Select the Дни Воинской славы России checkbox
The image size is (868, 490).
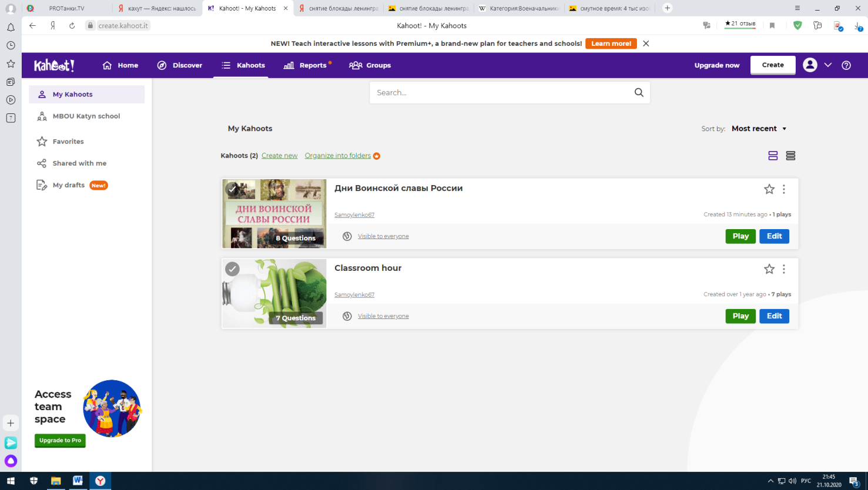coord(233,189)
